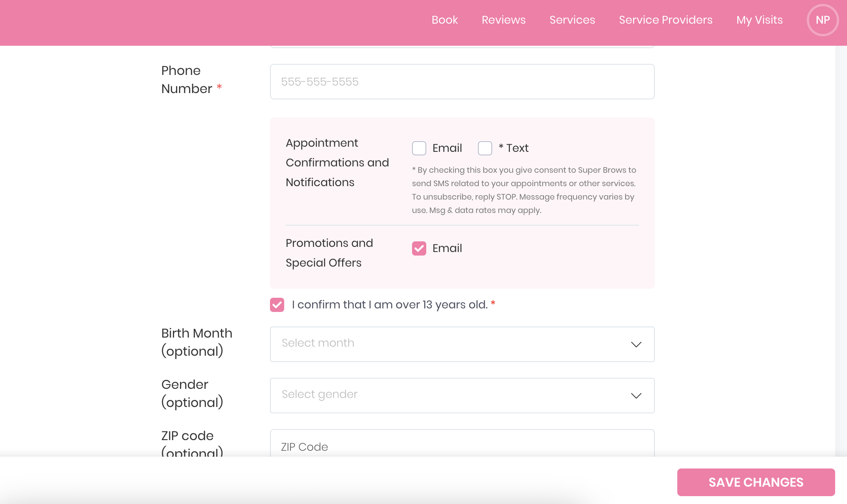
Task: Click into the ZIP Code field
Action: point(462,446)
